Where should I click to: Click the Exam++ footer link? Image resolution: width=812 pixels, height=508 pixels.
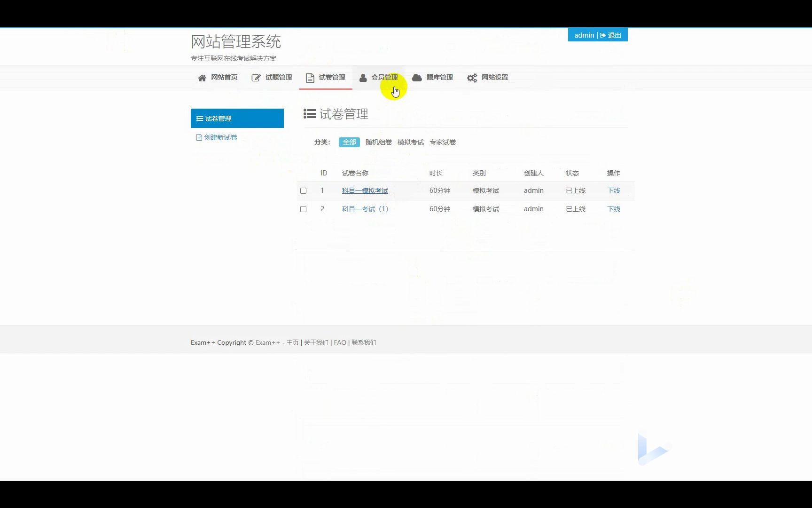tap(268, 342)
